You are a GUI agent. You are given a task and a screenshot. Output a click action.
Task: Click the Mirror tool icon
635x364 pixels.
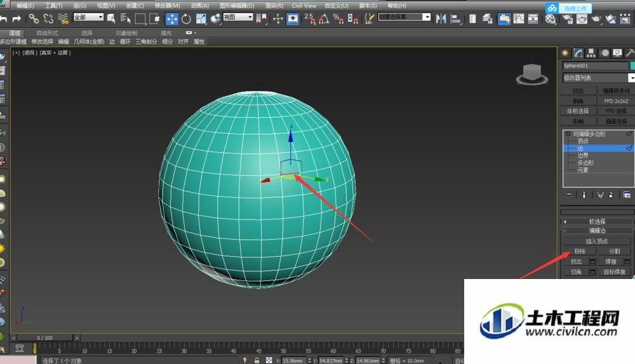[x=441, y=18]
